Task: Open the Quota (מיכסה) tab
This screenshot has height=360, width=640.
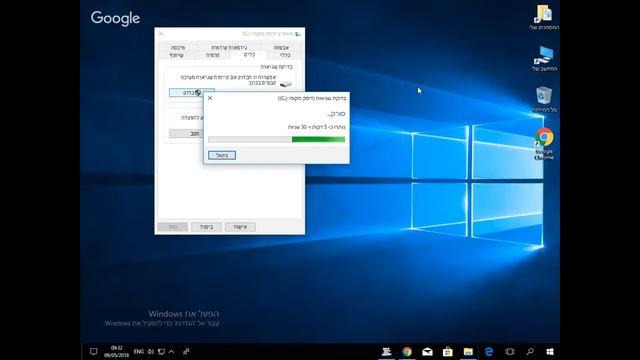Action: coord(178,47)
